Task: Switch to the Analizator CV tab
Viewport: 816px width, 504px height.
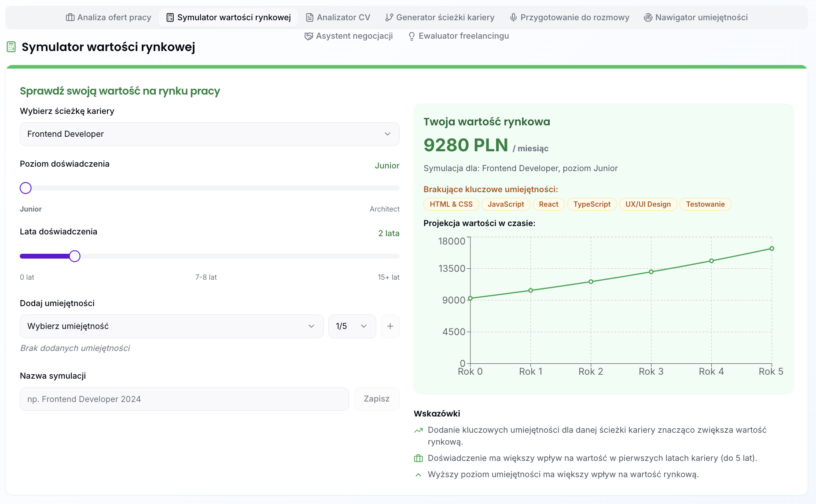Action: point(338,18)
